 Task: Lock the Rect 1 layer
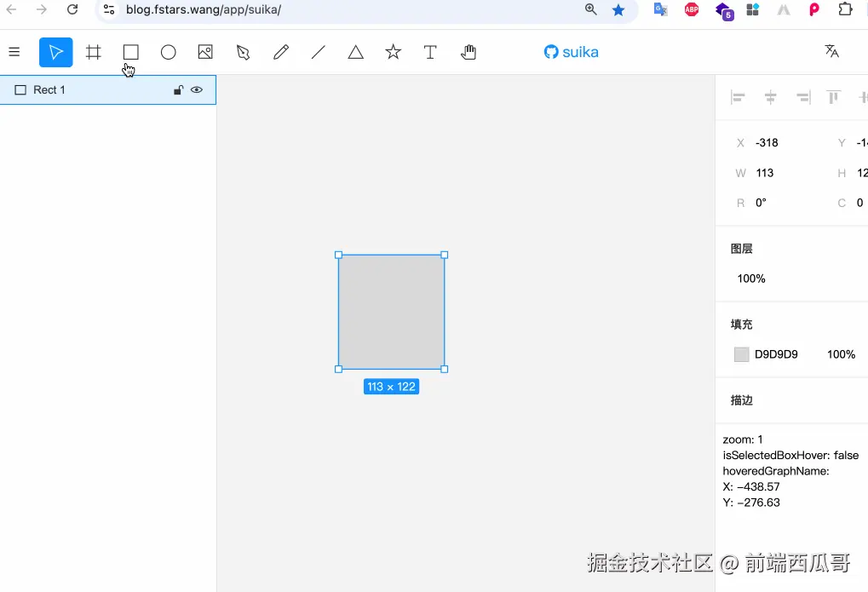coord(177,89)
